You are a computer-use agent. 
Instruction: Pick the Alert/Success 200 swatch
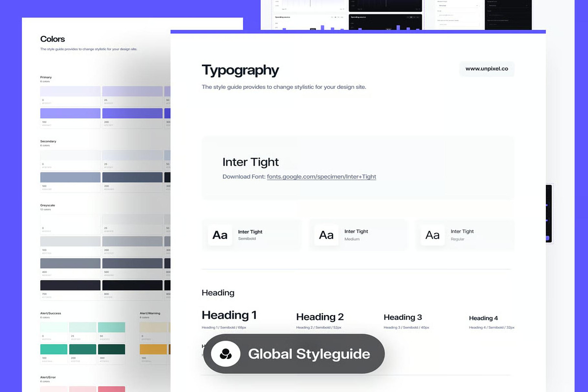(x=83, y=349)
